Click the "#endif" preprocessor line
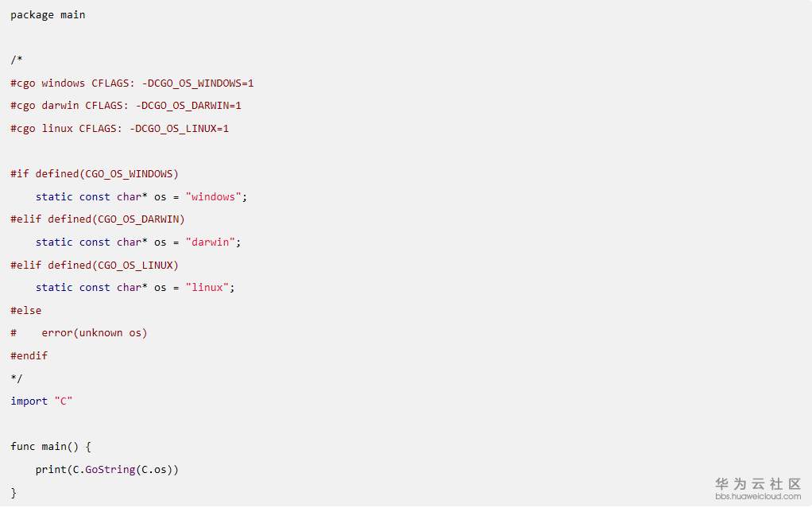The height and width of the screenshot is (508, 812). (29, 356)
